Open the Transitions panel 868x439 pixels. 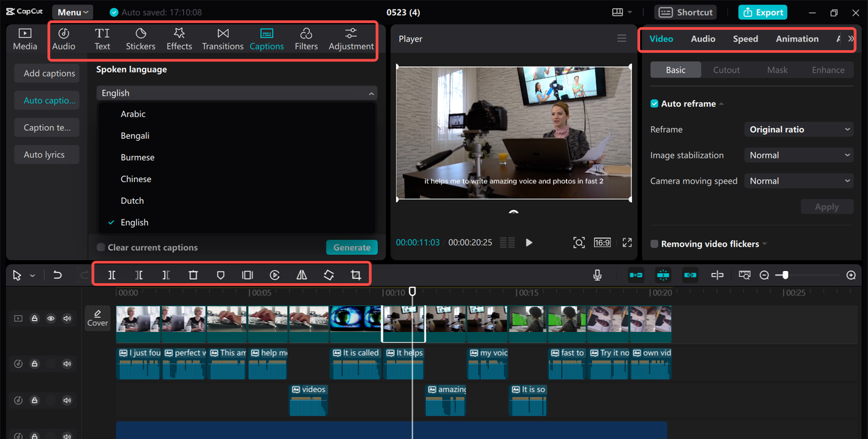coord(223,39)
